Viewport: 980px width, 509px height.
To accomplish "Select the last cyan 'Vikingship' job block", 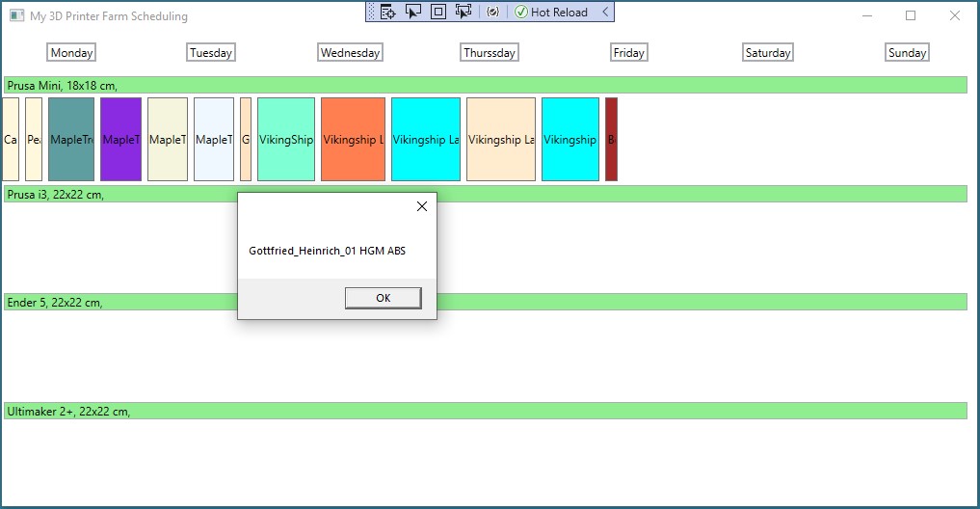I will 570,140.
